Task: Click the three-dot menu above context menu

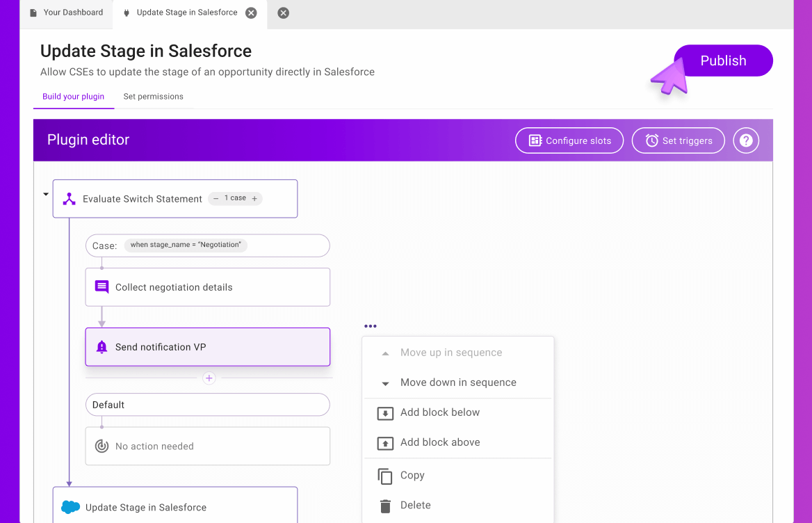Action: pyautogui.click(x=371, y=326)
